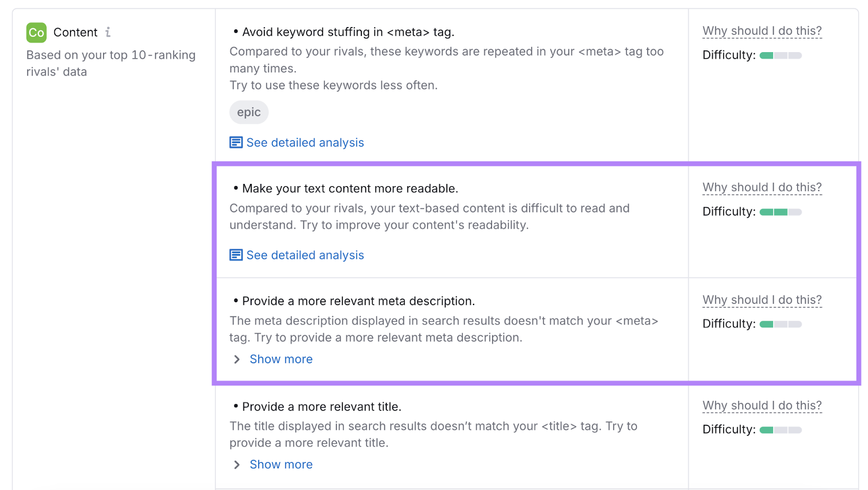Click the green Co Content badge
The height and width of the screenshot is (490, 868).
pos(36,33)
